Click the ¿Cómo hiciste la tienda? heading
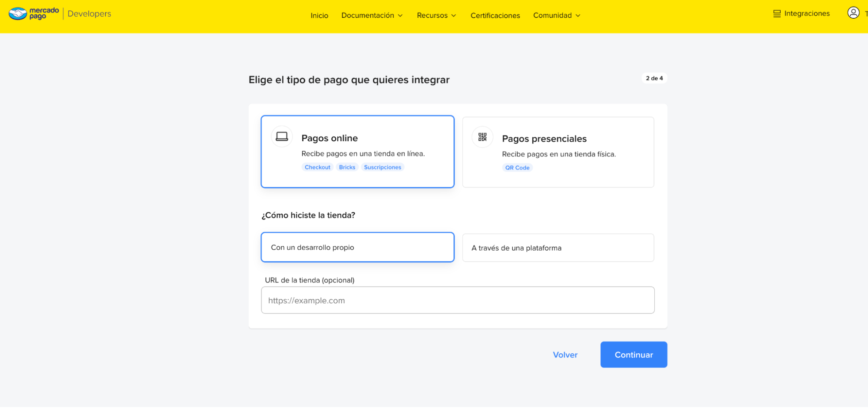Image resolution: width=868 pixels, height=408 pixels. (x=308, y=215)
